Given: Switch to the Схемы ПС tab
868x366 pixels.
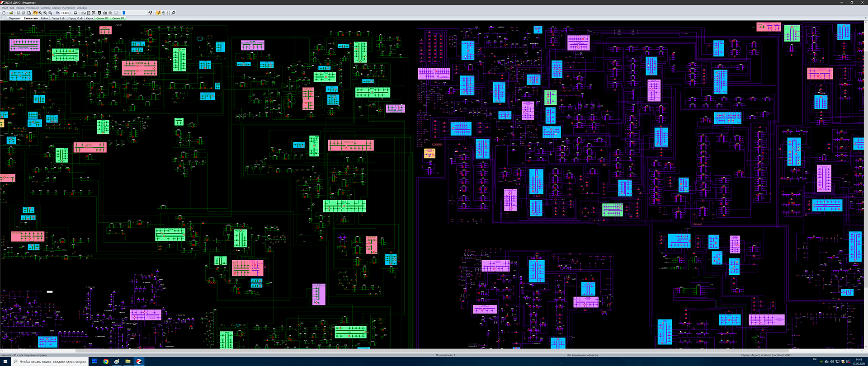Looking at the screenshot, I should tap(102, 19).
